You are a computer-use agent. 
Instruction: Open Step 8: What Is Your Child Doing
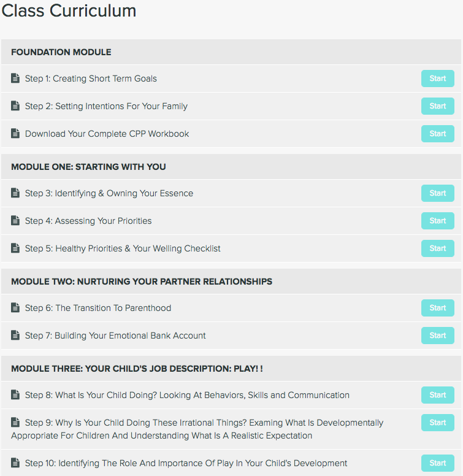tap(187, 395)
